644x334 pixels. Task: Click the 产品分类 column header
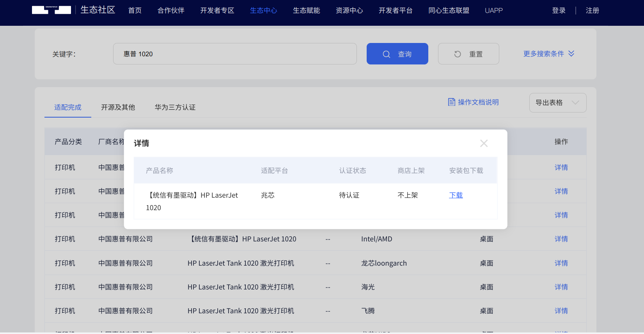click(68, 142)
